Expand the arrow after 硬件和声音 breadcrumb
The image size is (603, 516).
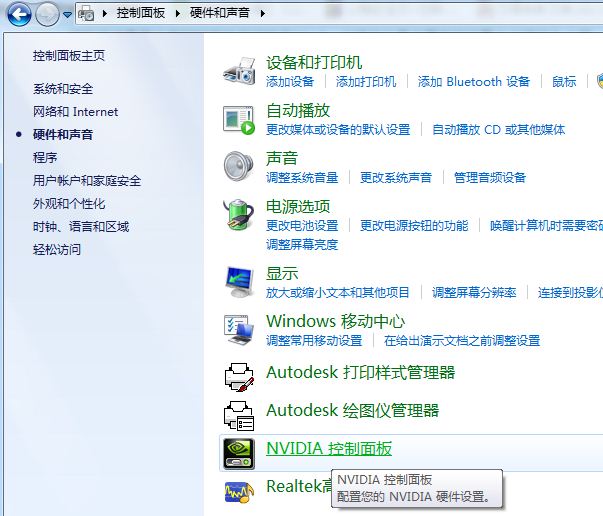click(263, 14)
